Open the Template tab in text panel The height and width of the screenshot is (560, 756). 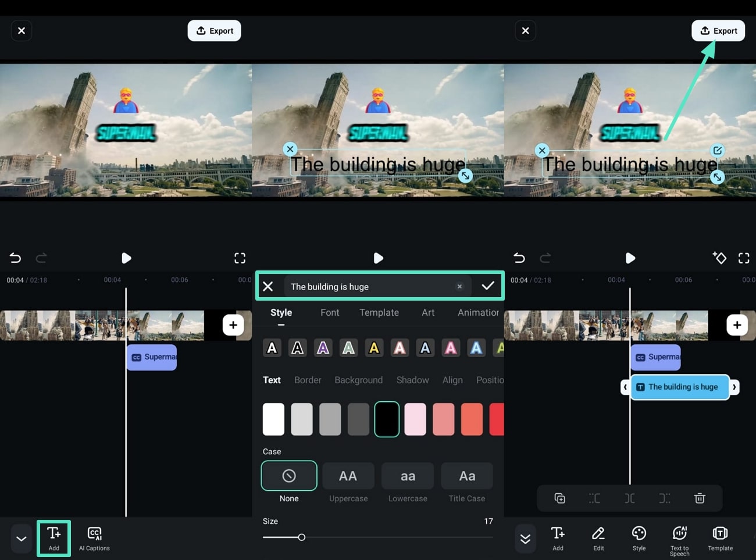pos(379,313)
